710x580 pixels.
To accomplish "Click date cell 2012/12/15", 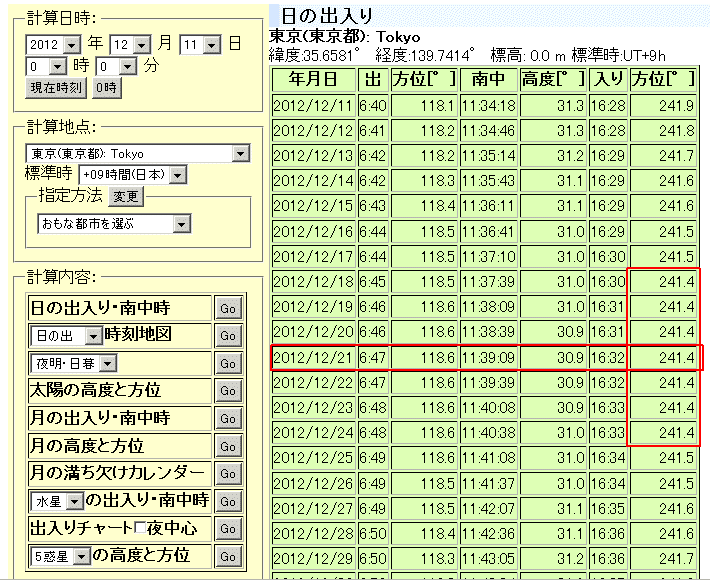I will pos(313,206).
